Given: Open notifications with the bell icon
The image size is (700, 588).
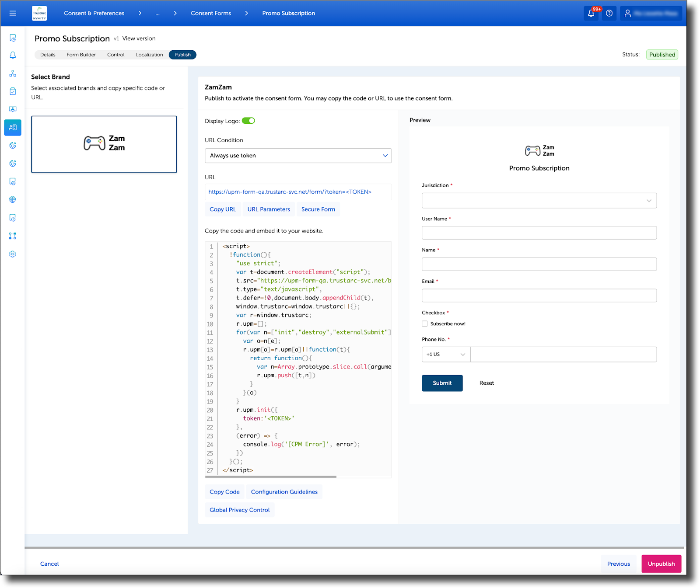Looking at the screenshot, I should coord(591,13).
